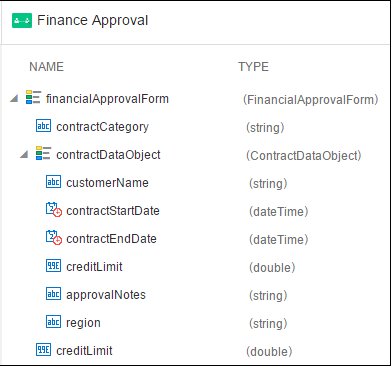Collapse the financialApprovalForm tree node
The width and height of the screenshot is (391, 366).
click(14, 98)
